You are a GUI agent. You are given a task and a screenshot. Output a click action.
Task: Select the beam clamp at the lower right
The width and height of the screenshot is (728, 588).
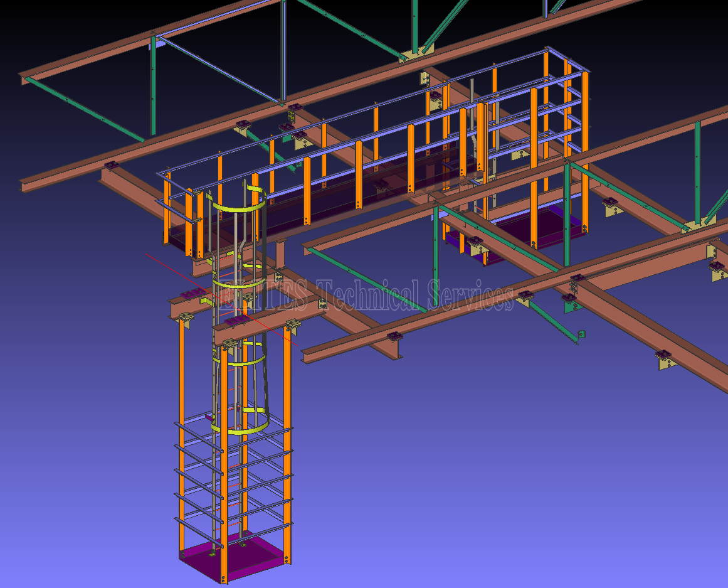(665, 360)
